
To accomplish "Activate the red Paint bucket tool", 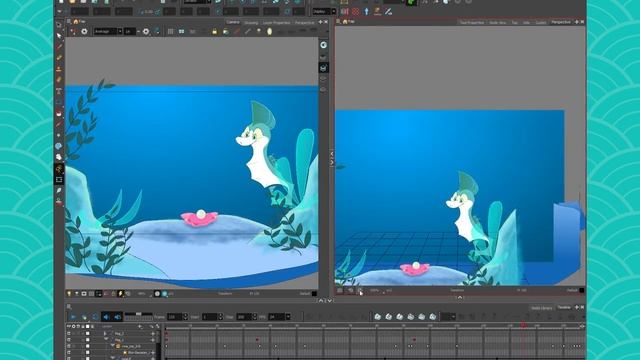I will (59, 113).
